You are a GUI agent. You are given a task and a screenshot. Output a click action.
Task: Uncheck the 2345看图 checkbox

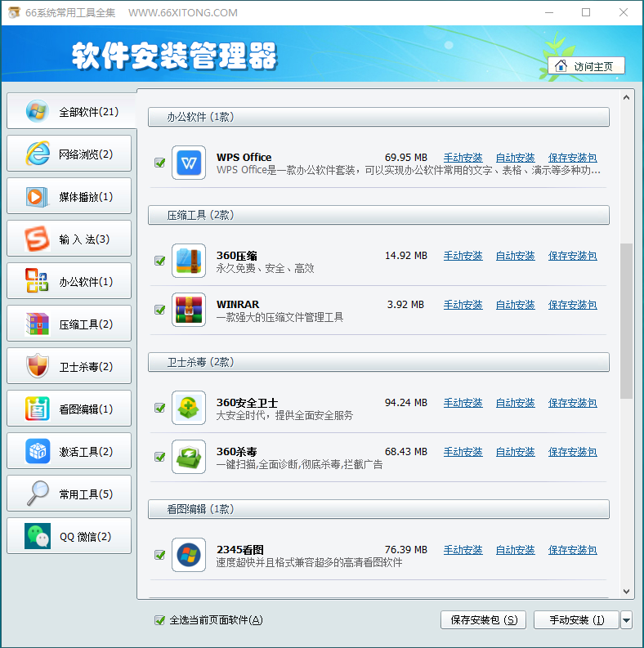160,555
